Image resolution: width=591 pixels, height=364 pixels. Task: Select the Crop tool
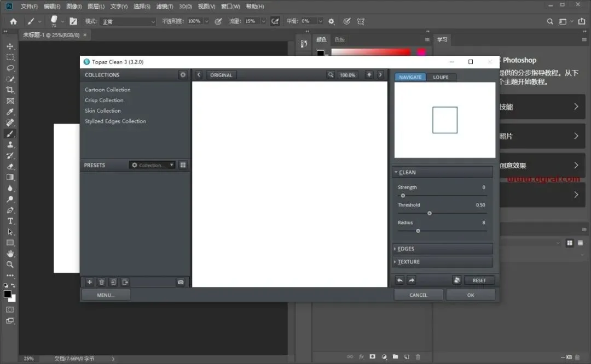[x=10, y=90]
